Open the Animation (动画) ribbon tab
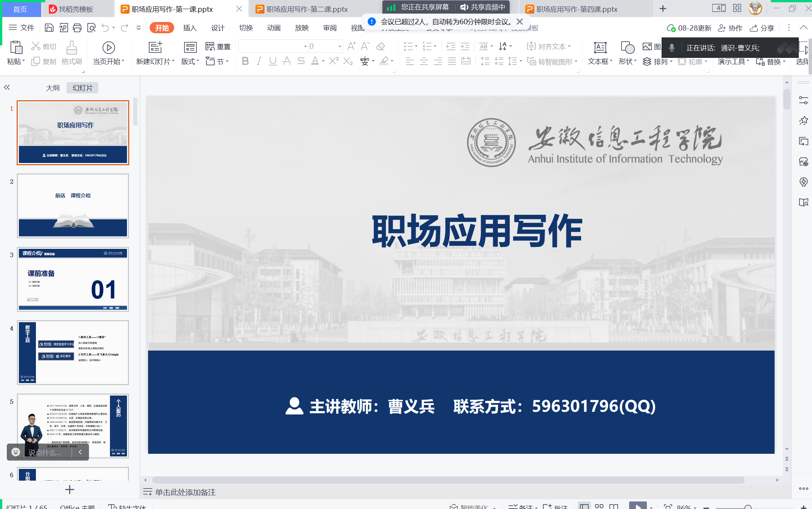812x509 pixels. [x=274, y=28]
